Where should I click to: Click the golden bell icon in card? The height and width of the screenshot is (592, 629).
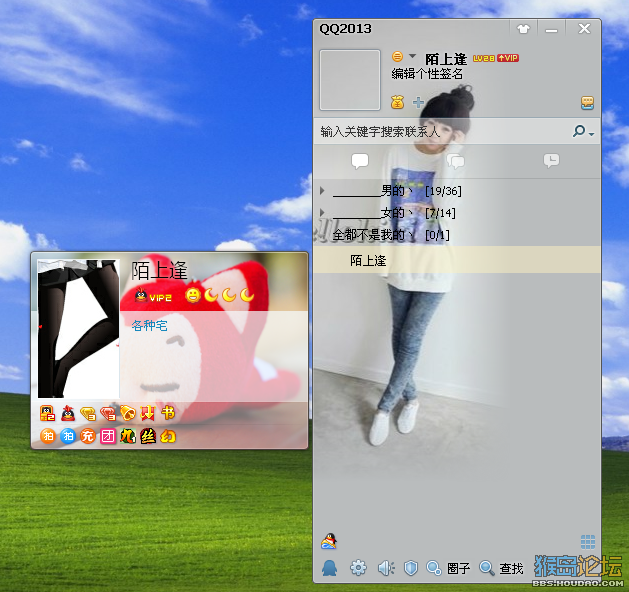[128, 413]
